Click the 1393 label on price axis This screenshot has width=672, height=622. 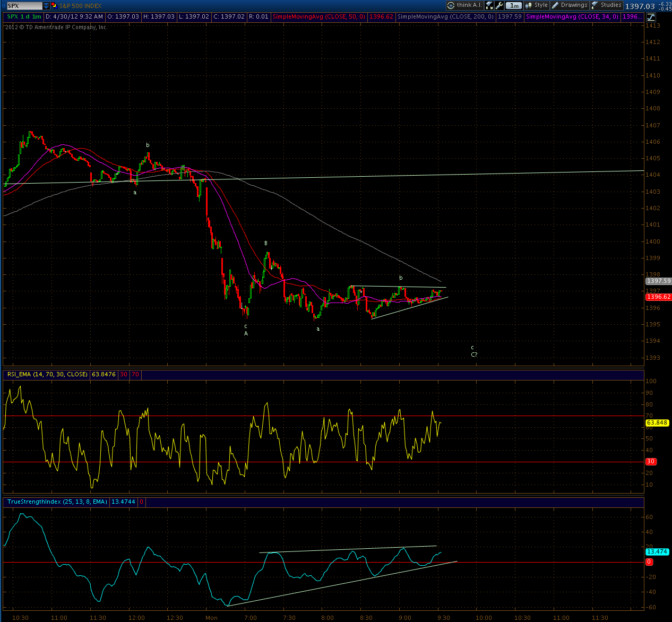653,358
